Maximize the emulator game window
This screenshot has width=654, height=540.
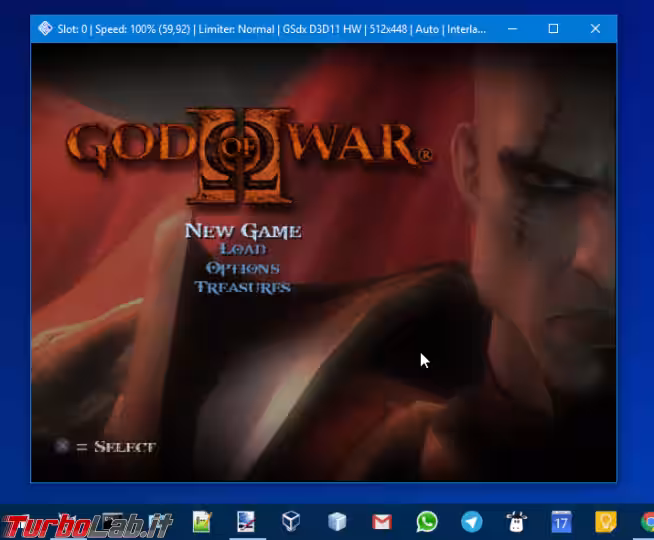(553, 29)
